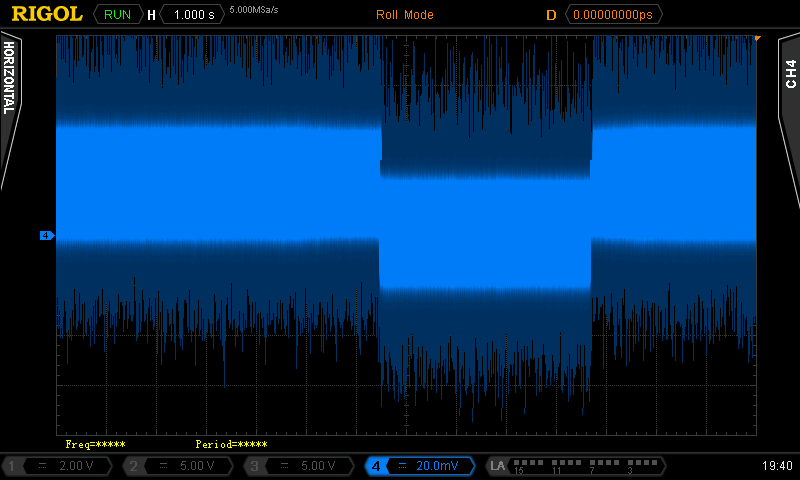Click the channel 4 ground level marker
This screenshot has width=800, height=480.
pos(47,235)
